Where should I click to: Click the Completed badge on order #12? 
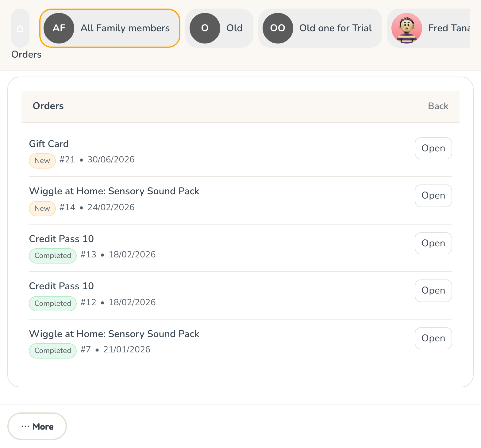coord(53,303)
